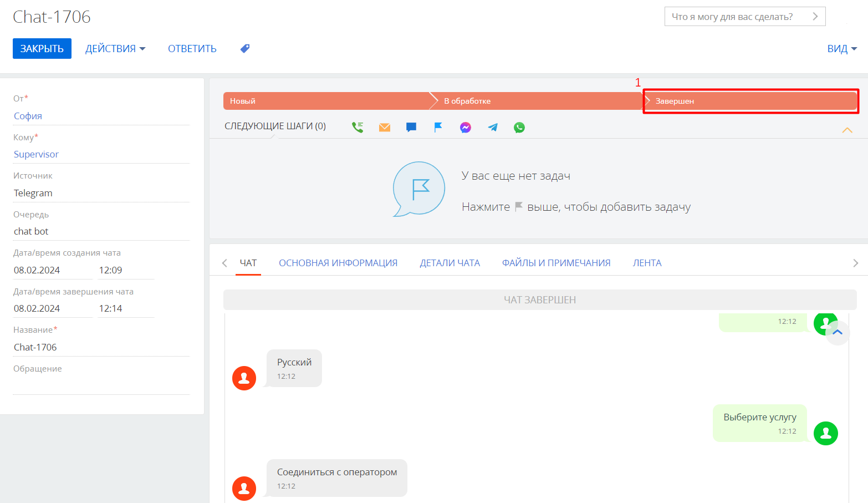
Task: Click the Соединиться с оператором message
Action: [337, 478]
